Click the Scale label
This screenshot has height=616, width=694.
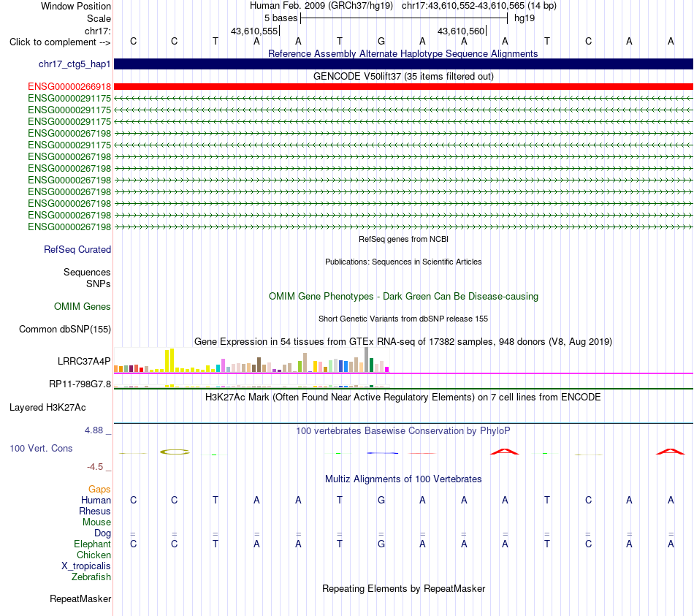[x=99, y=18]
